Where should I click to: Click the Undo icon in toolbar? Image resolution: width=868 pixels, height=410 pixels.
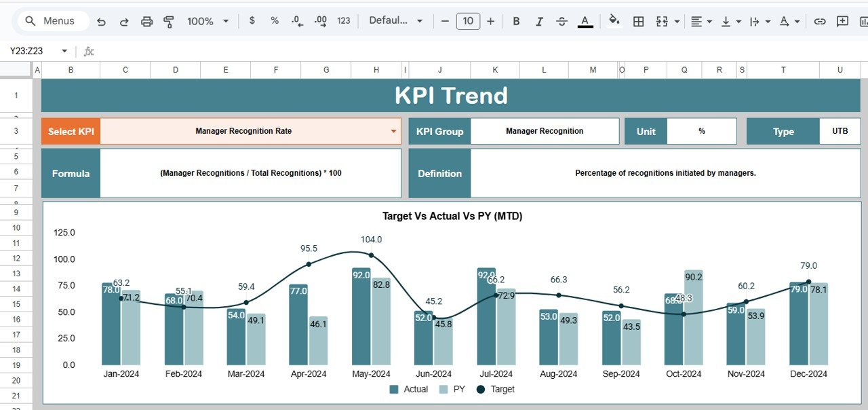click(x=102, y=22)
